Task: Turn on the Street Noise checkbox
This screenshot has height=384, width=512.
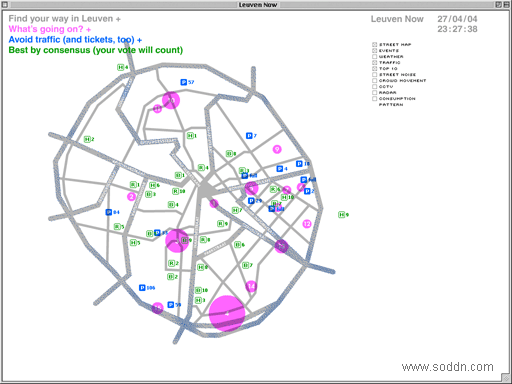Action: pyautogui.click(x=375, y=74)
